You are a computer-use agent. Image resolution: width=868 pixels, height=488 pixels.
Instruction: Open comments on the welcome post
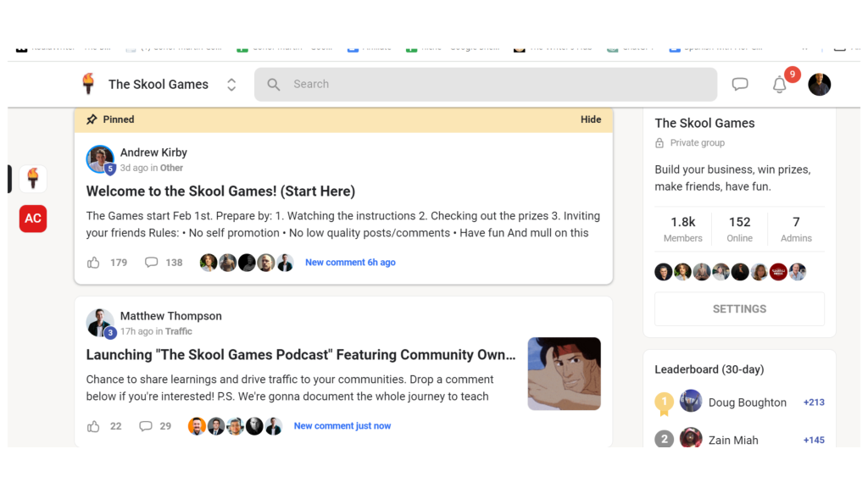click(152, 263)
